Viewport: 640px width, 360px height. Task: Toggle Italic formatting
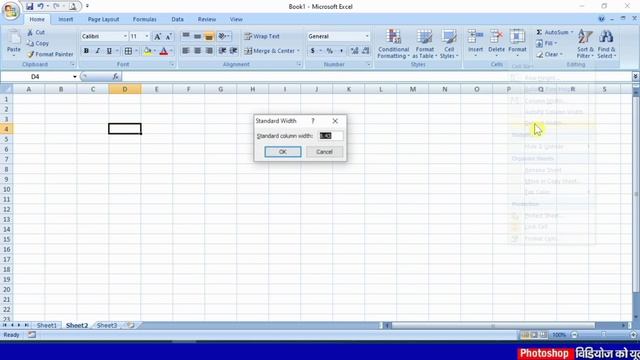(x=98, y=51)
